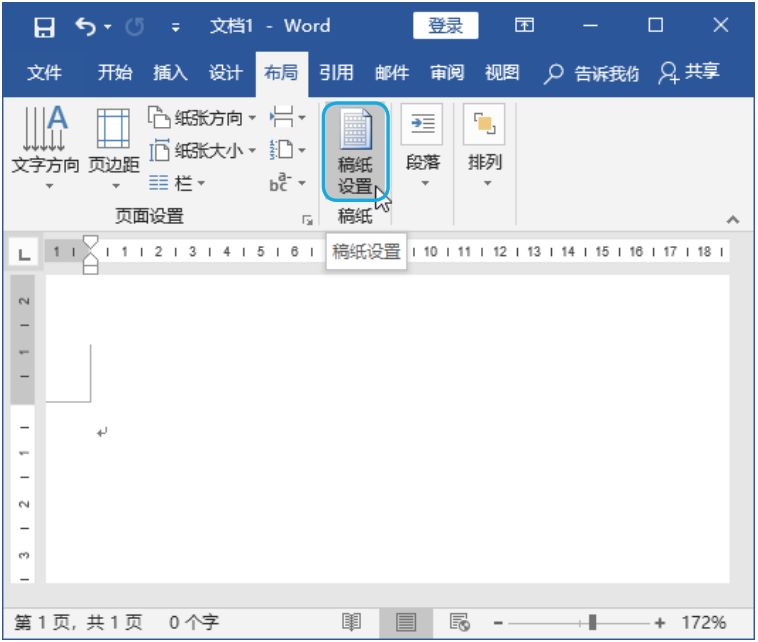The image size is (758, 642).
Task: Click the Save icon in title bar
Action: 45,27
